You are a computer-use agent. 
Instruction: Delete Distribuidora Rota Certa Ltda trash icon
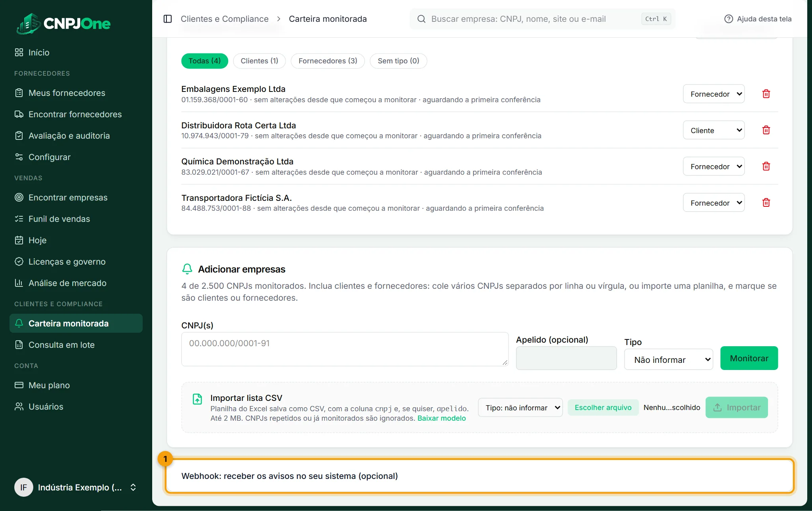pos(766,130)
